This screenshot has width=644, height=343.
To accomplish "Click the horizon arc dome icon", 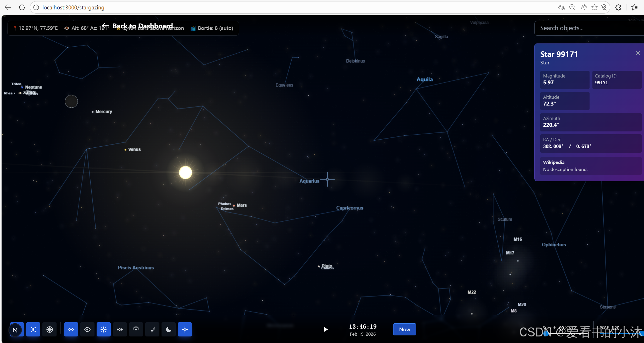I will click(136, 329).
